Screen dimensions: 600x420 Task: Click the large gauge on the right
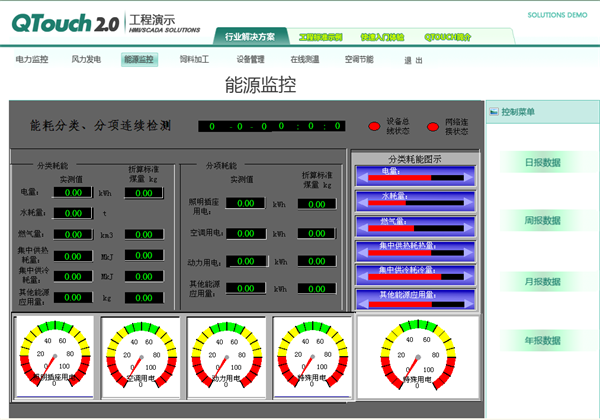click(415, 354)
